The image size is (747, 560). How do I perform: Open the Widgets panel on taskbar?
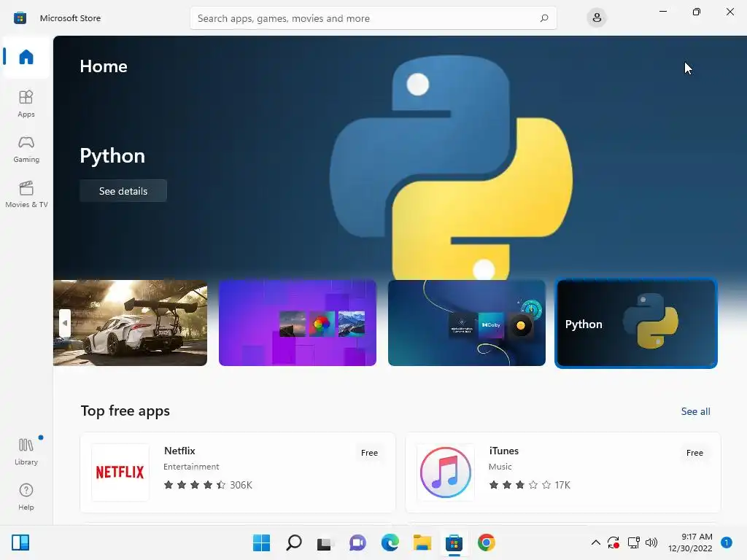tap(20, 542)
